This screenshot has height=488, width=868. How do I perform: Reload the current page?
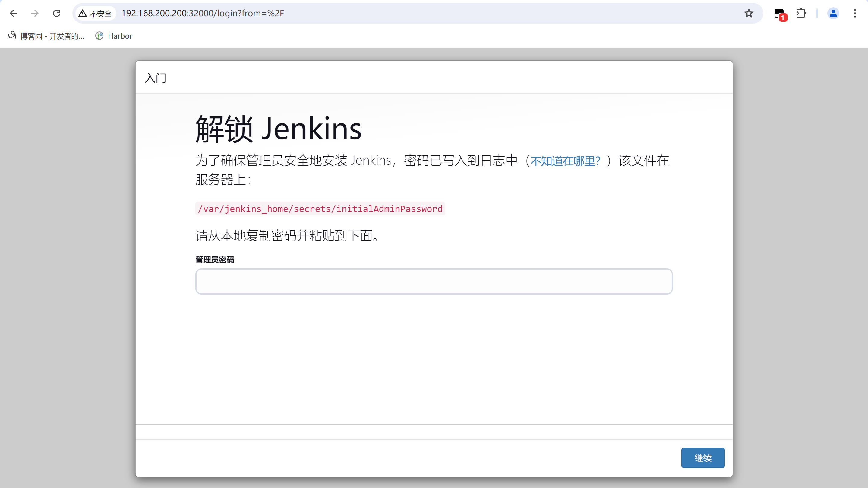tap(57, 13)
